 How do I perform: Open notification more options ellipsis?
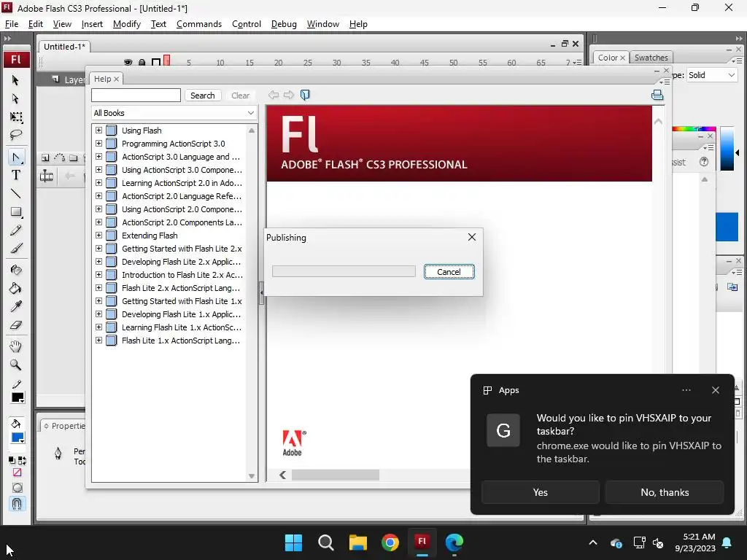click(686, 390)
